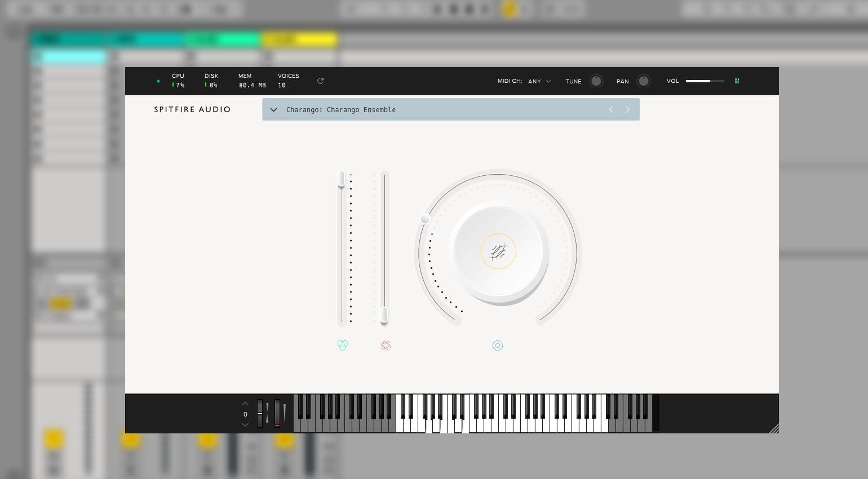Click the green status dot left of CPU
Screen dimensions: 868x479
point(158,81)
